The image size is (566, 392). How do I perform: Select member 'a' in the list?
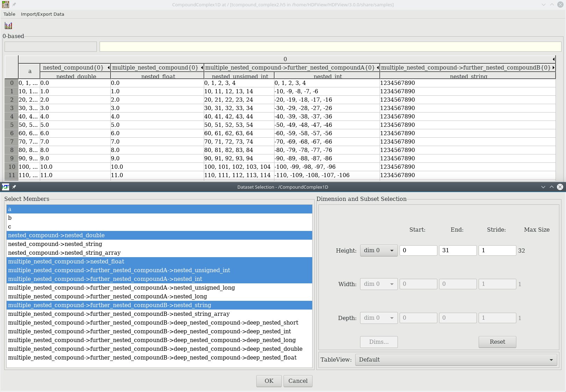pyautogui.click(x=159, y=209)
